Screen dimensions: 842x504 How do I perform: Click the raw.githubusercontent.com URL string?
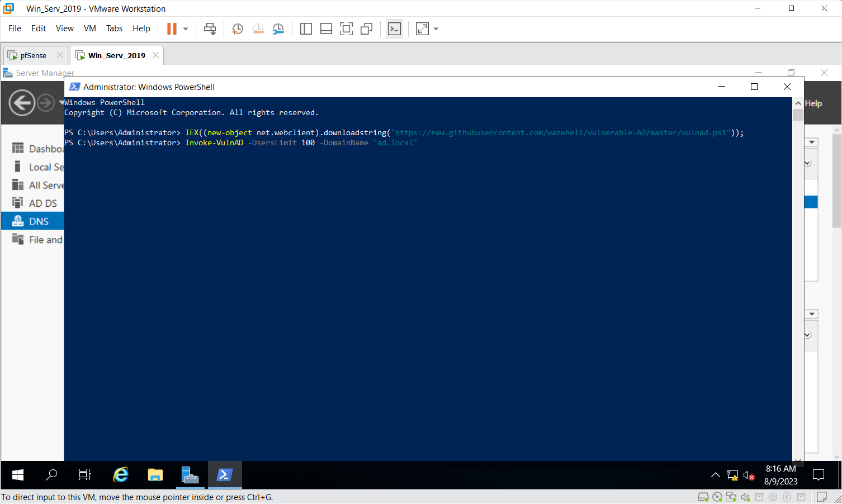pos(561,133)
